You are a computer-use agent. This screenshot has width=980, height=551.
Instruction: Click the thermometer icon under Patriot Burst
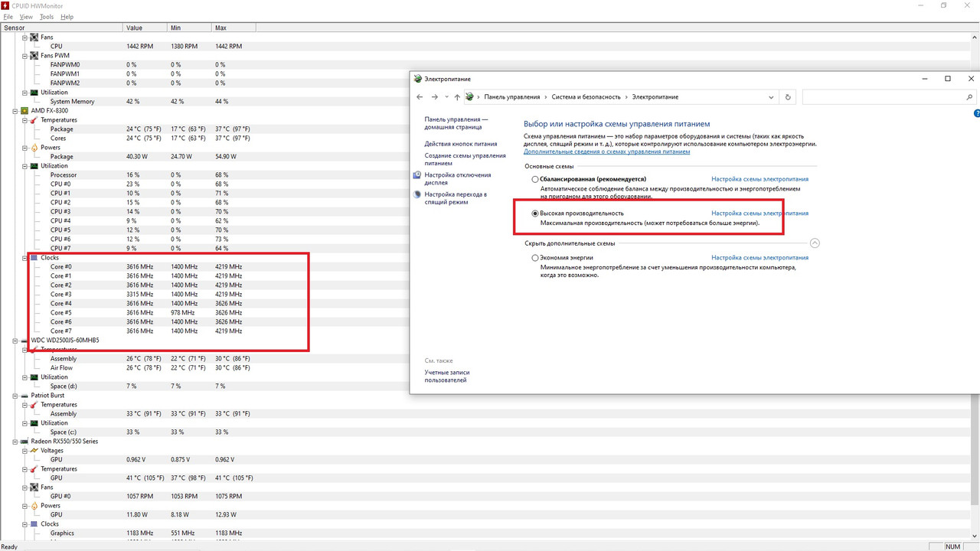[x=34, y=404]
